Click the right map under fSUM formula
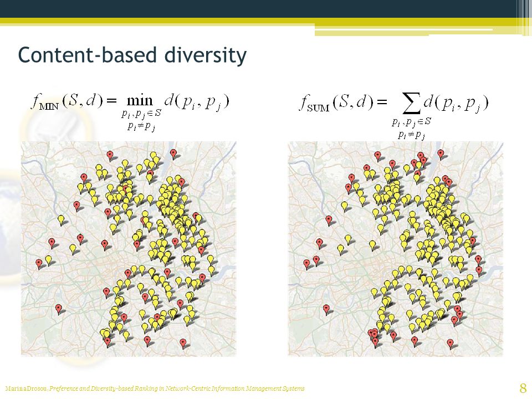532x399 pixels. (396, 249)
